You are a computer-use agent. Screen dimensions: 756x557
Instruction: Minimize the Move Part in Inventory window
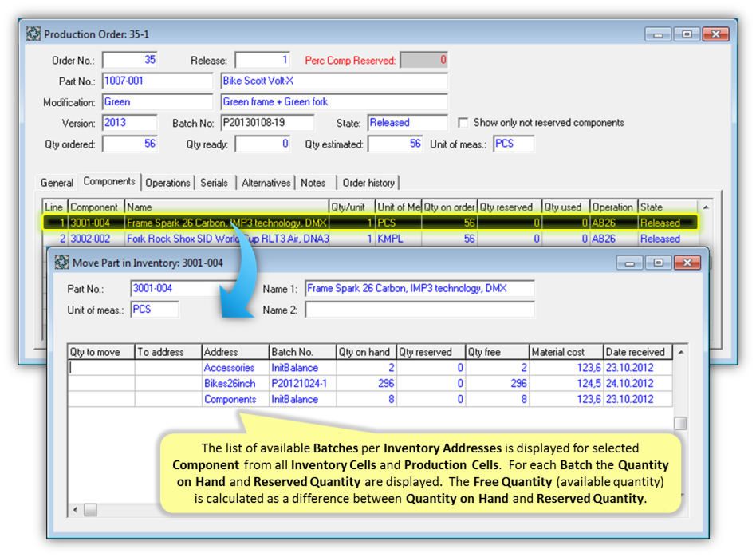coord(630,263)
